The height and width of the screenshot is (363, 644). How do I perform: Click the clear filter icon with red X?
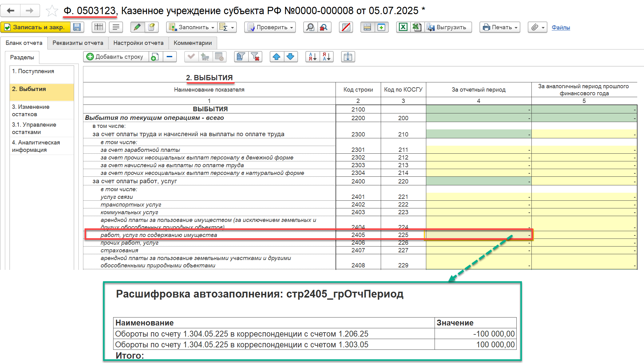[x=255, y=57]
